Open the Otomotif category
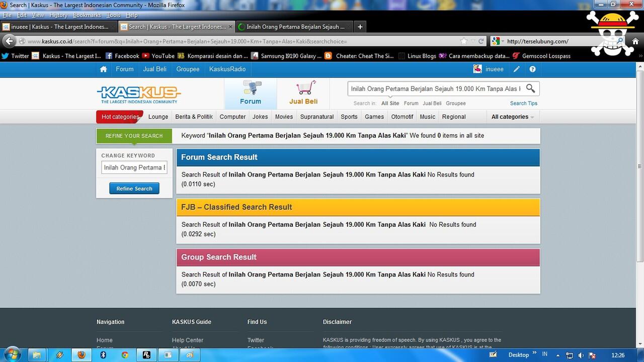This screenshot has width=644, height=362. click(402, 117)
